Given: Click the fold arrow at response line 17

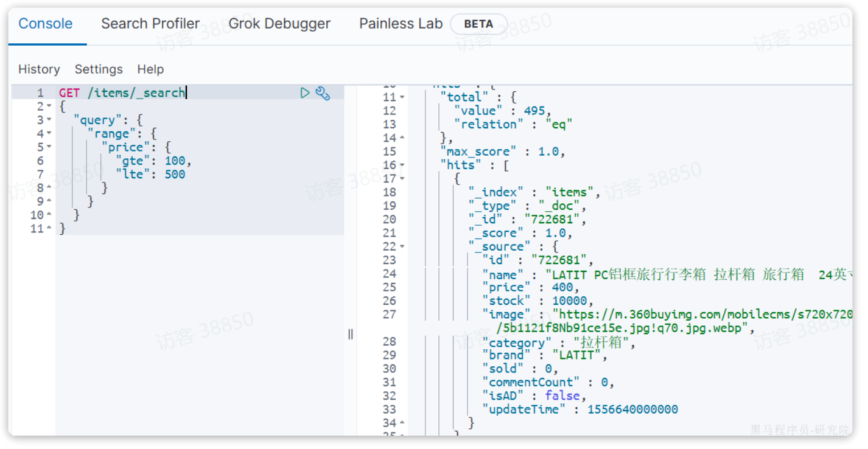Looking at the screenshot, I should point(402,179).
